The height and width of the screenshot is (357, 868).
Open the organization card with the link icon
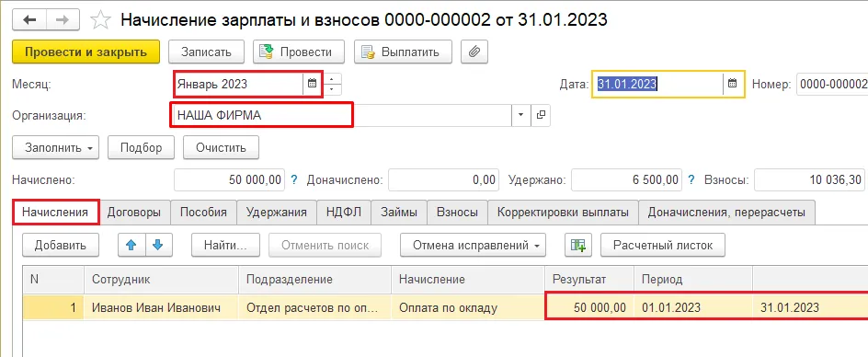pos(541,115)
